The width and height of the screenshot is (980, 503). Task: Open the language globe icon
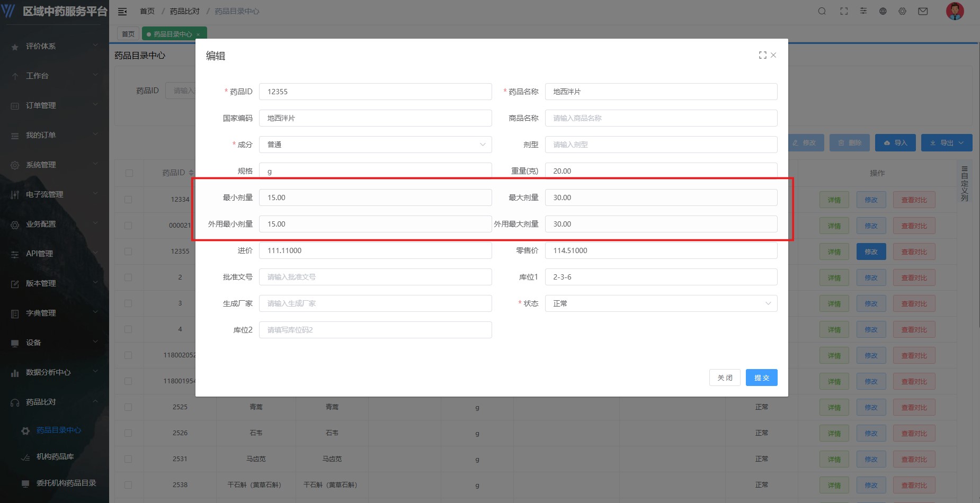883,11
